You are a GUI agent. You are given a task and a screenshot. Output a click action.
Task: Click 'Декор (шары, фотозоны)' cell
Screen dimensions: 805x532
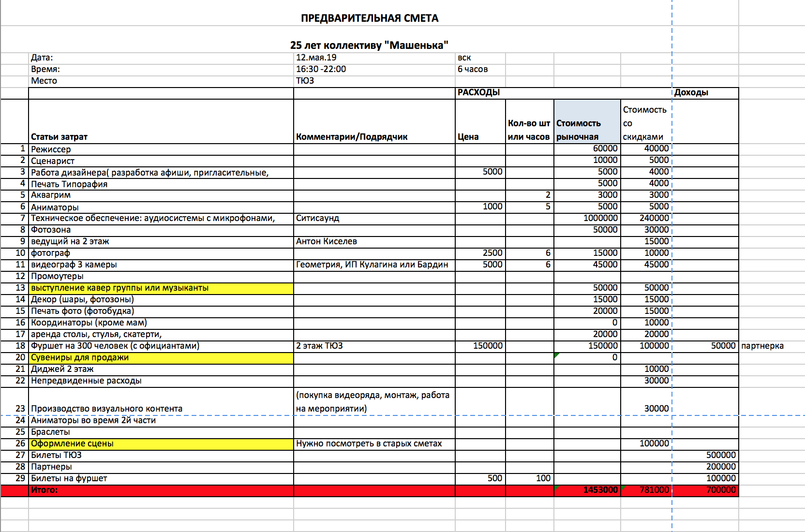click(161, 300)
